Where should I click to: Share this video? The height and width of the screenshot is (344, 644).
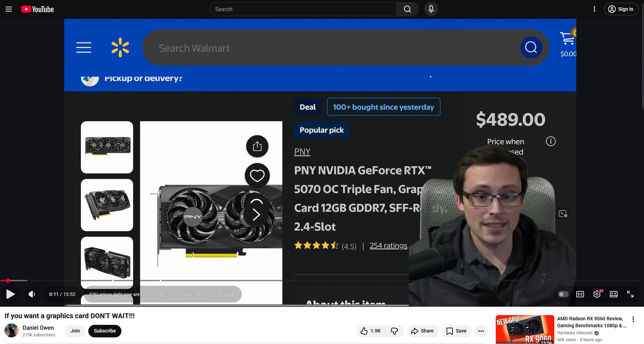[422, 331]
